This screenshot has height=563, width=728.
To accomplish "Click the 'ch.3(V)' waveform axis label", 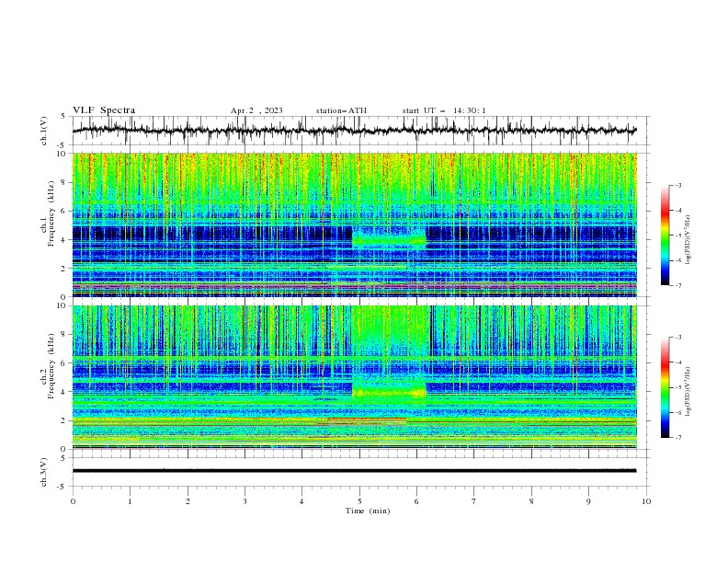I will tap(44, 472).
